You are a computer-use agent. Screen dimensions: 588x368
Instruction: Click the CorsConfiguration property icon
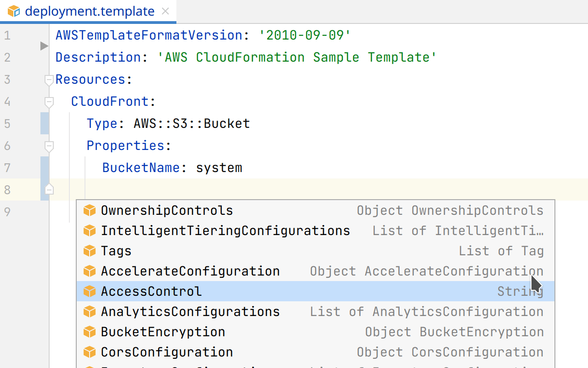pos(89,352)
